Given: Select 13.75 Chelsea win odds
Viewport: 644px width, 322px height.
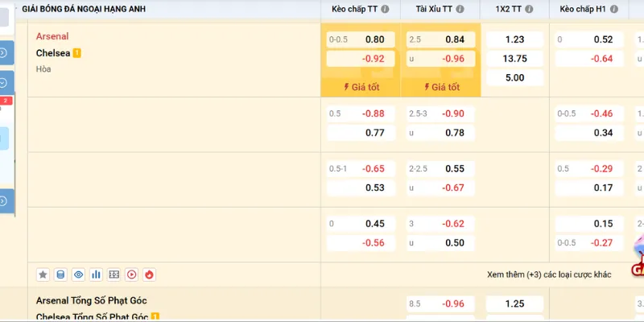Looking at the screenshot, I should click(514, 59).
